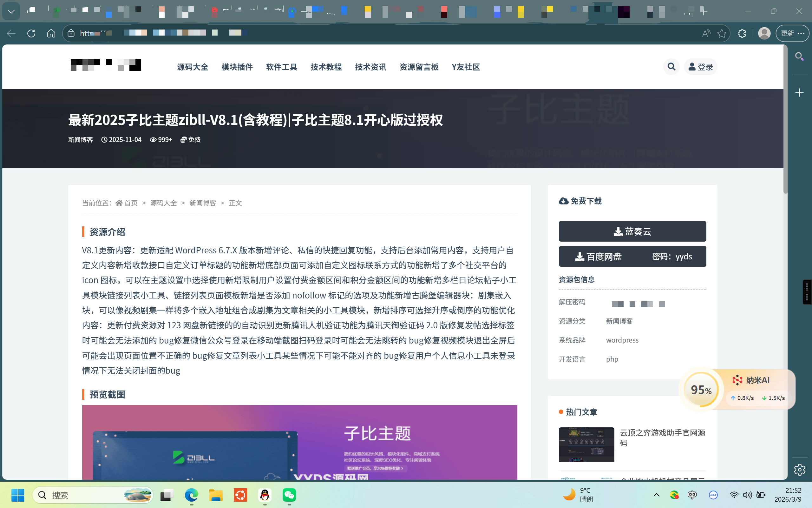This screenshot has height=508, width=812.
Task: Click the page vertical scrollbar
Action: 785,119
